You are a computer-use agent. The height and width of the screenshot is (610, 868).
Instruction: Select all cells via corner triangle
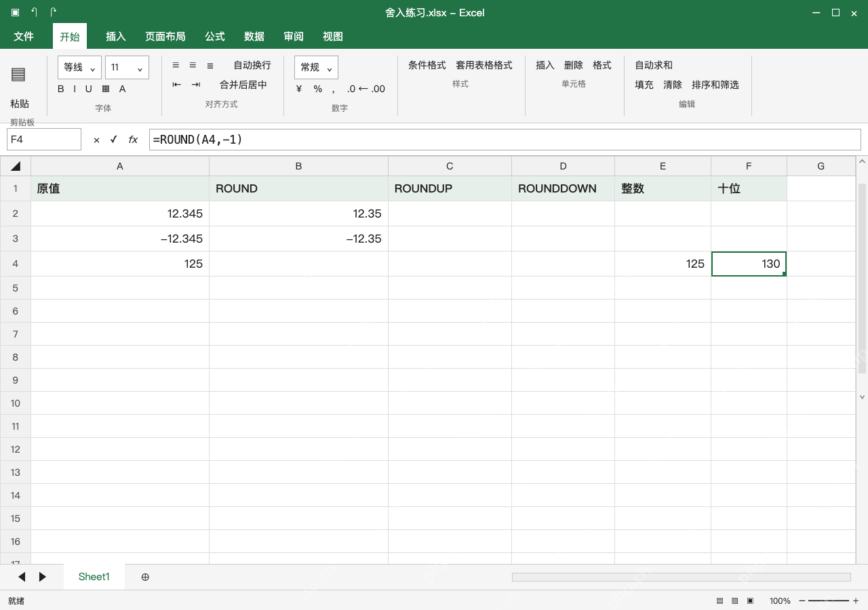pyautogui.click(x=16, y=166)
